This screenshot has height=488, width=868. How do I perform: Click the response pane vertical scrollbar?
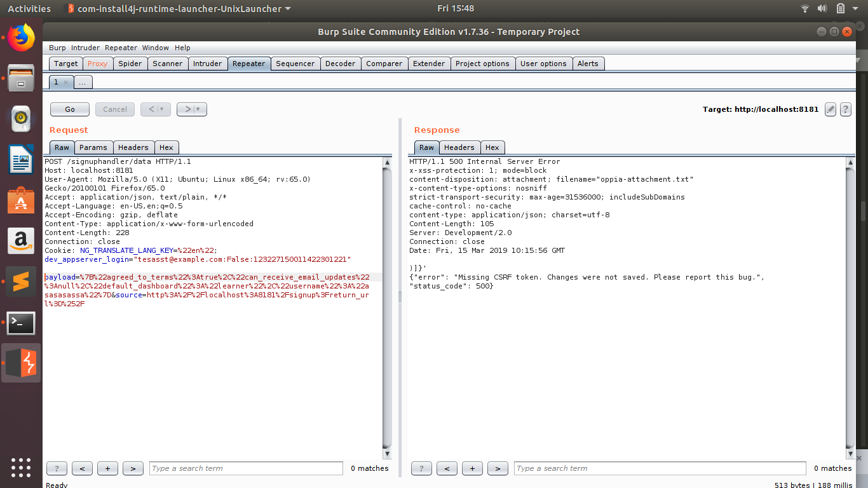tap(851, 308)
